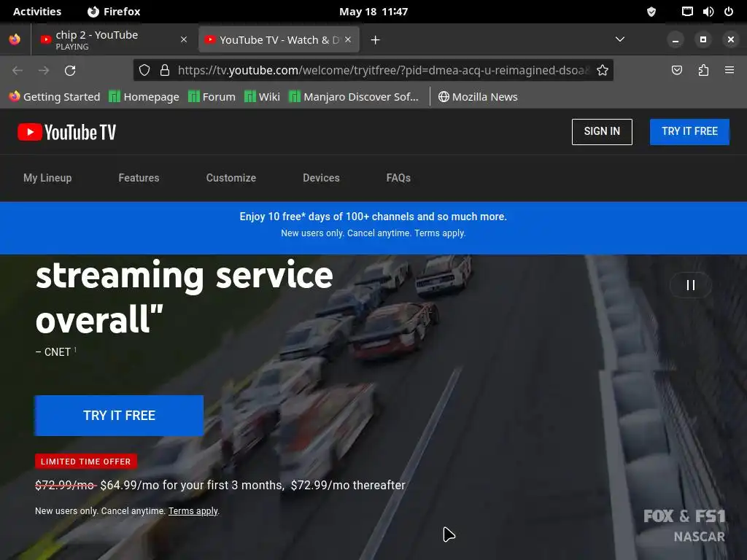
Task: Reload the current page
Action: coord(70,71)
